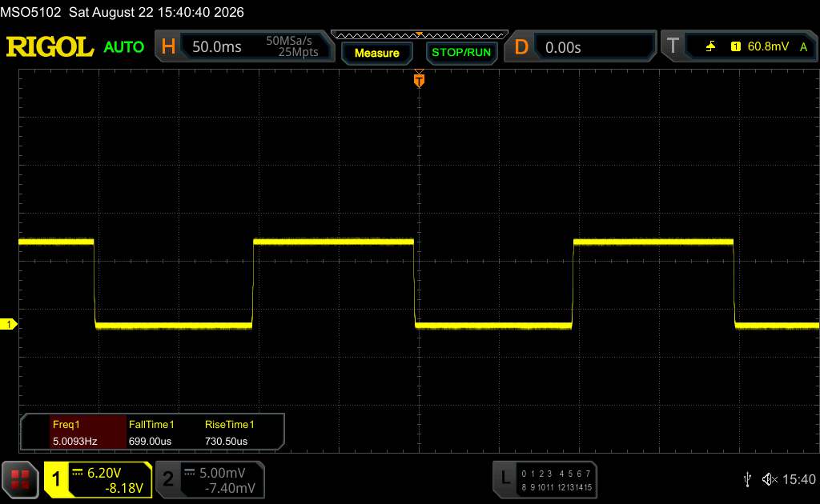820x504 pixels.
Task: Click the MSO5102 model label
Action: (x=31, y=12)
